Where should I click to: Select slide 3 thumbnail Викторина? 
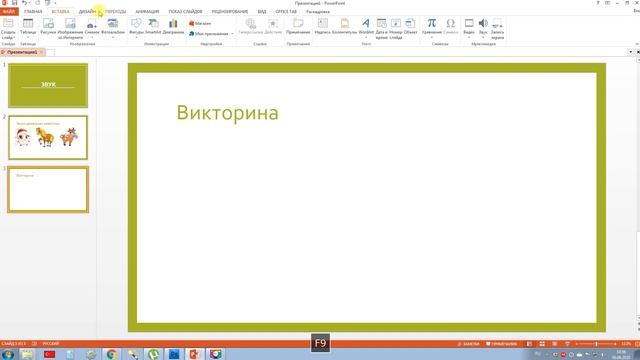tap(48, 189)
